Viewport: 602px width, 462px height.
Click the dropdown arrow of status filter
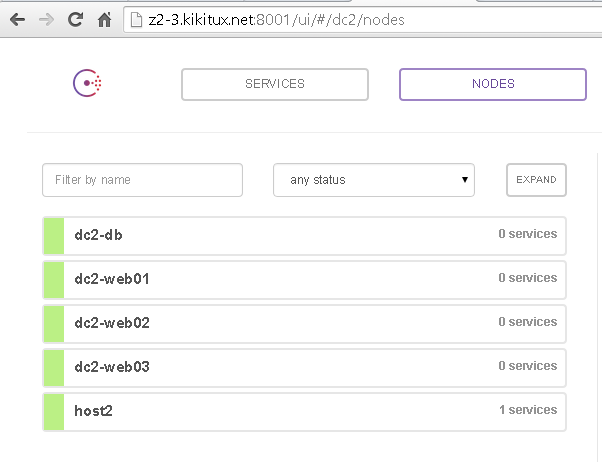[x=465, y=180]
